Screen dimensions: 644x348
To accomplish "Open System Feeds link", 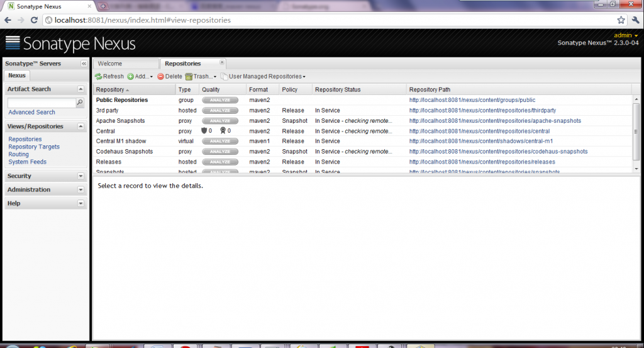I will pos(28,162).
